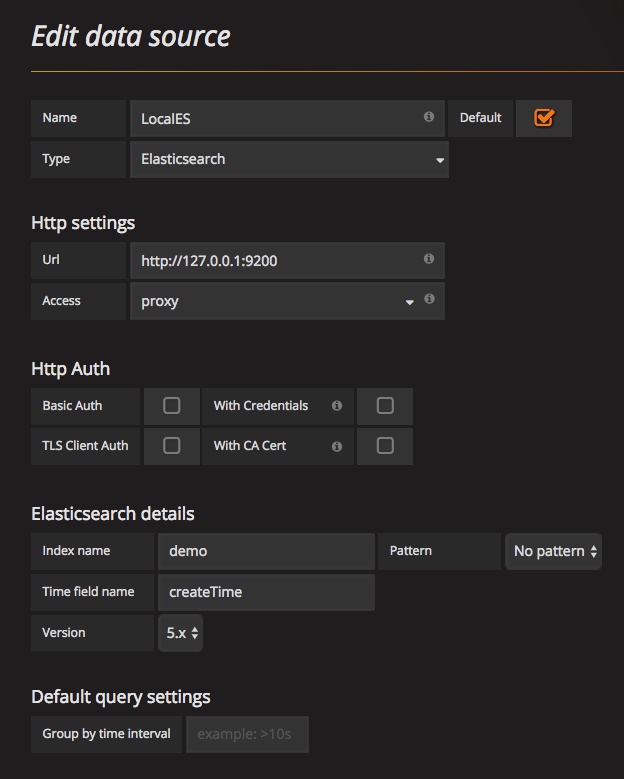The width and height of the screenshot is (624, 779).
Task: Check the With CA Cert checkbox
Action: [x=385, y=446]
